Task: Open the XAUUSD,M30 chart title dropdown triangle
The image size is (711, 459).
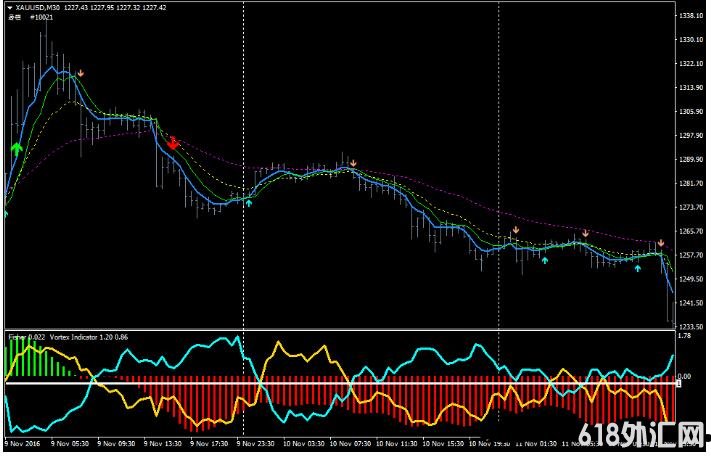Action: click(x=9, y=8)
